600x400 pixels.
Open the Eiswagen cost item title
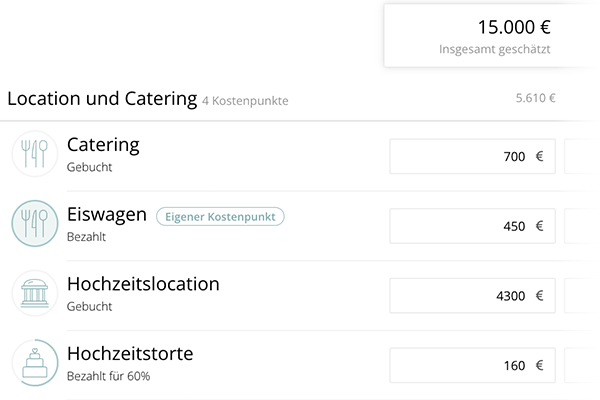tap(107, 214)
